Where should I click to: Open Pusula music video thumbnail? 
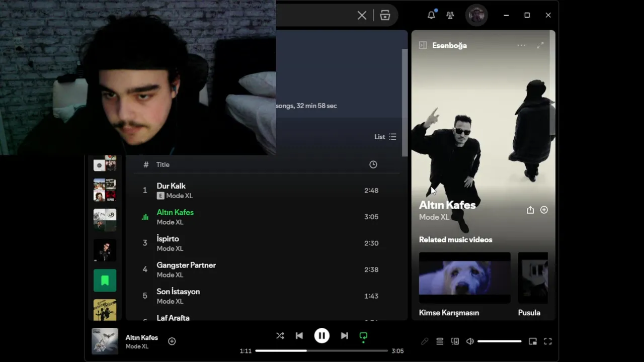(x=533, y=278)
